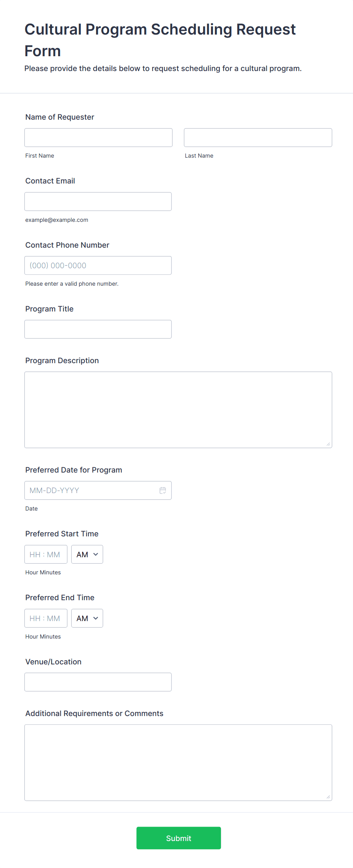Select the Additional Requirements or Comments area

point(178,760)
